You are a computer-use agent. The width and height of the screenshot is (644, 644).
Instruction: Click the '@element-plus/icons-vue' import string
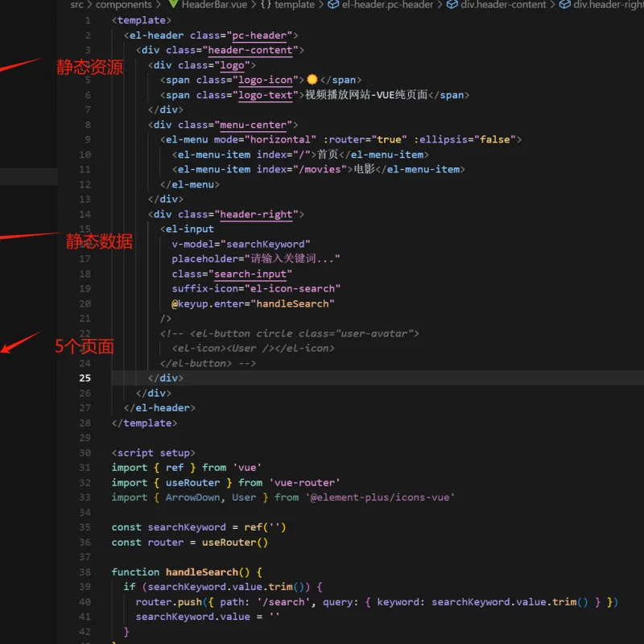pos(380,497)
